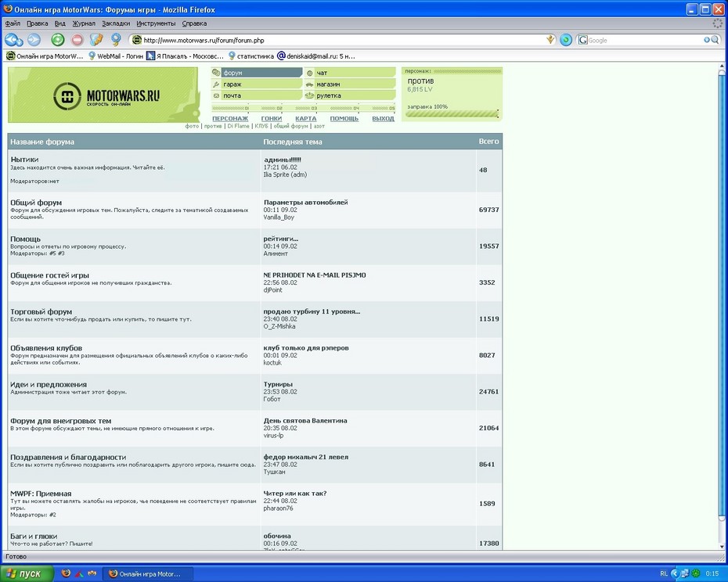Viewport: 728px width, 582px height.
Task: Open the Google search engine selector icon
Action: coord(582,40)
